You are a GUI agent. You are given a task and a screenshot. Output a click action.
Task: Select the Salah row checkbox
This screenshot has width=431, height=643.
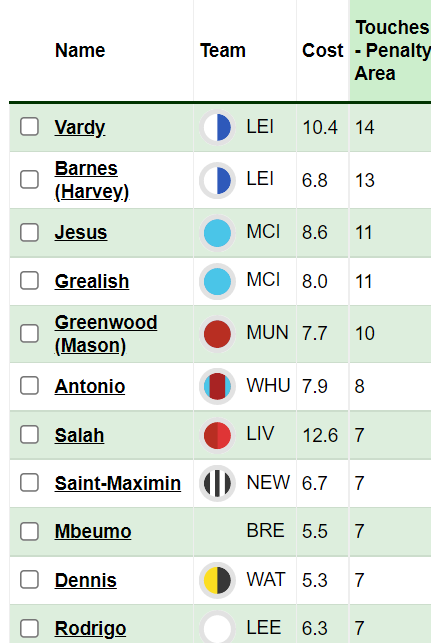[x=30, y=435]
